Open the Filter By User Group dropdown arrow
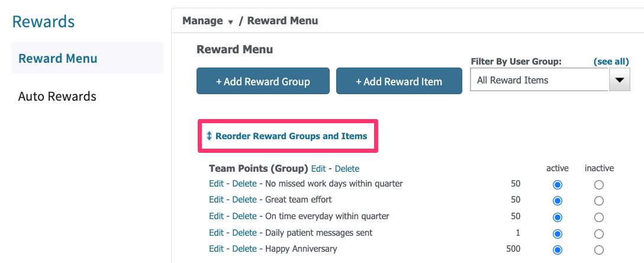This screenshot has width=644, height=263. click(x=619, y=80)
